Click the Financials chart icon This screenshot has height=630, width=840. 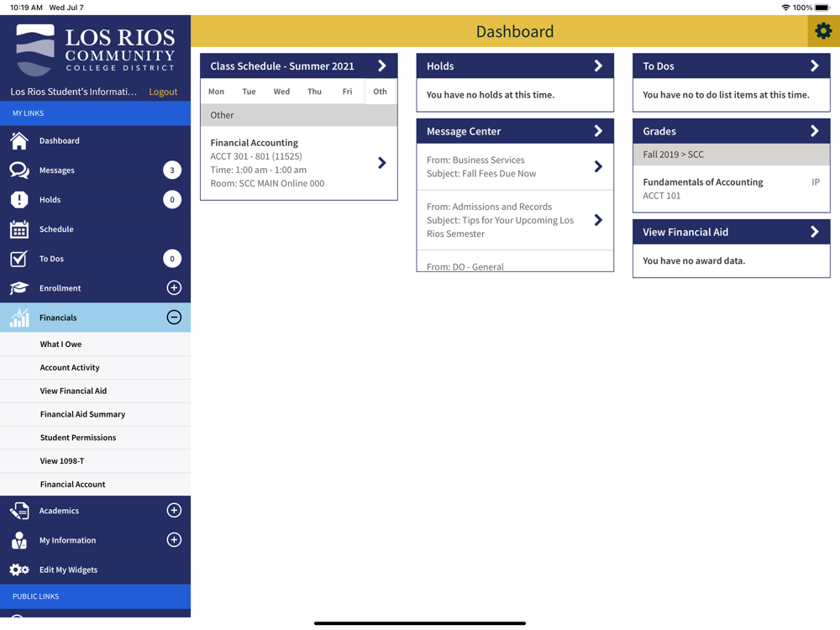click(x=19, y=318)
